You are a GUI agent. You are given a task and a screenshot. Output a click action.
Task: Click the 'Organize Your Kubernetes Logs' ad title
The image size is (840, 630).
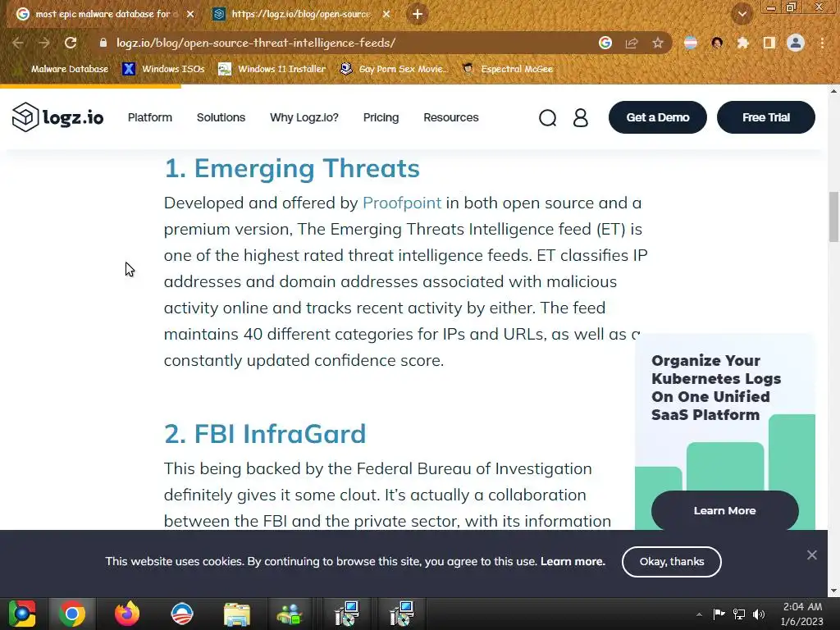[715, 388]
